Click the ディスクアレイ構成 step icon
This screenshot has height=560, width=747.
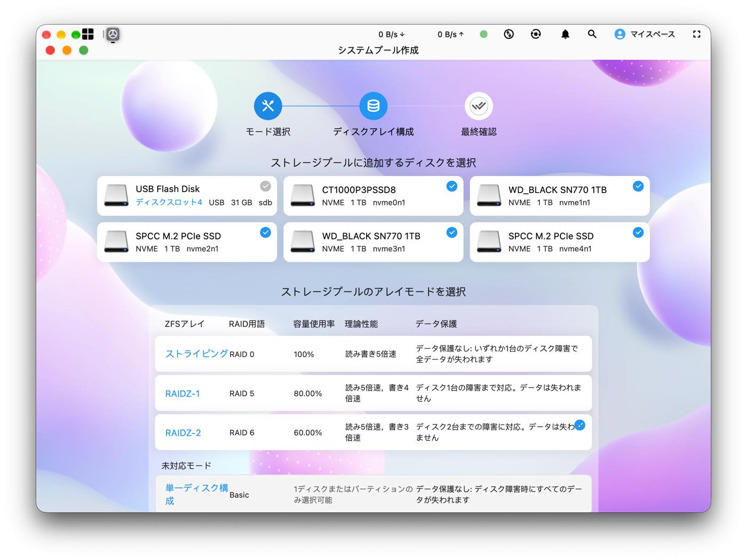[x=373, y=106]
